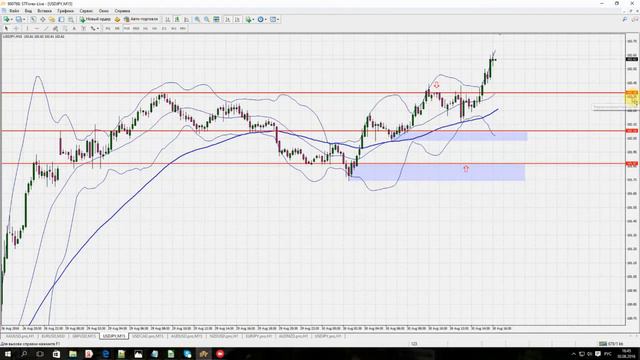The image size is (640, 360).
Task: Select the text drawing tool
Action: point(74,28)
